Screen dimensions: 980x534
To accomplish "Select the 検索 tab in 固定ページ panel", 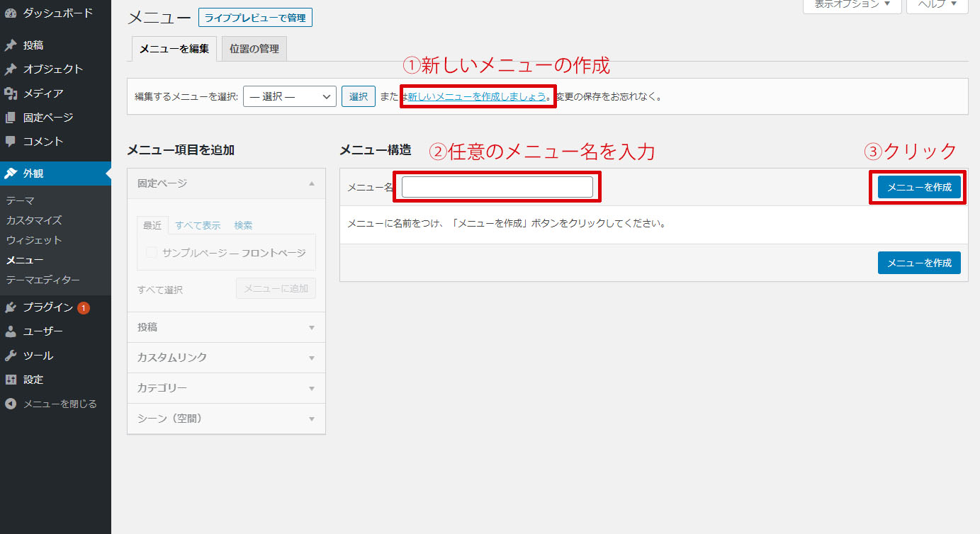I will [243, 225].
